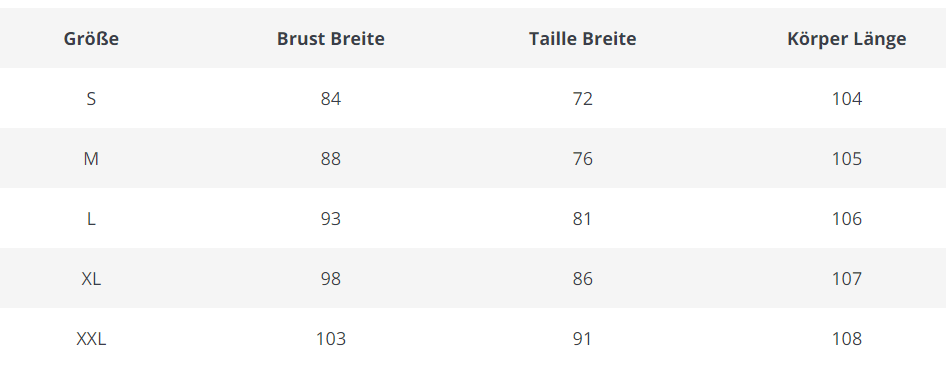Click the Körper Länge column header
The height and width of the screenshot is (373, 946).
point(846,39)
